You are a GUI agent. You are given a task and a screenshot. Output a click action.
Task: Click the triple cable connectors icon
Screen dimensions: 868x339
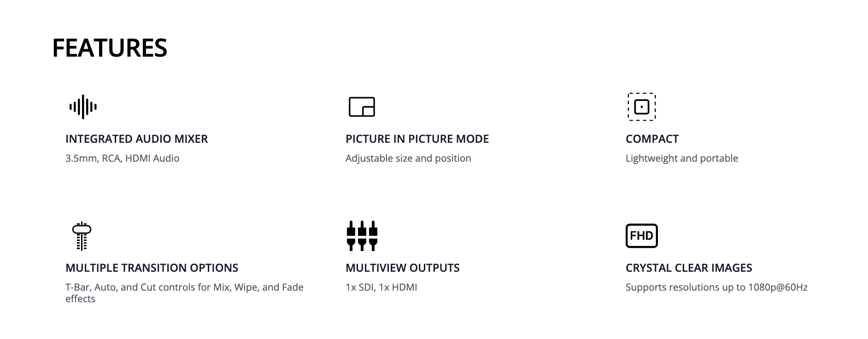pyautogui.click(x=362, y=236)
